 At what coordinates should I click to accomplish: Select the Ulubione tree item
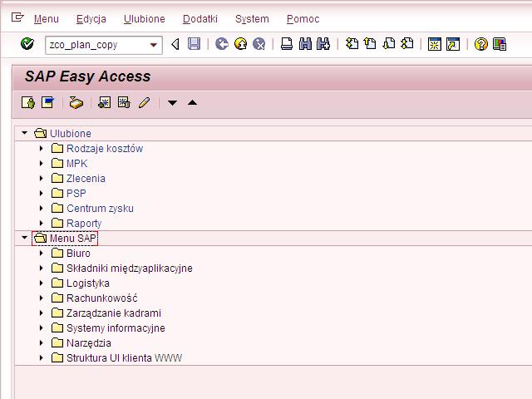pyautogui.click(x=70, y=133)
